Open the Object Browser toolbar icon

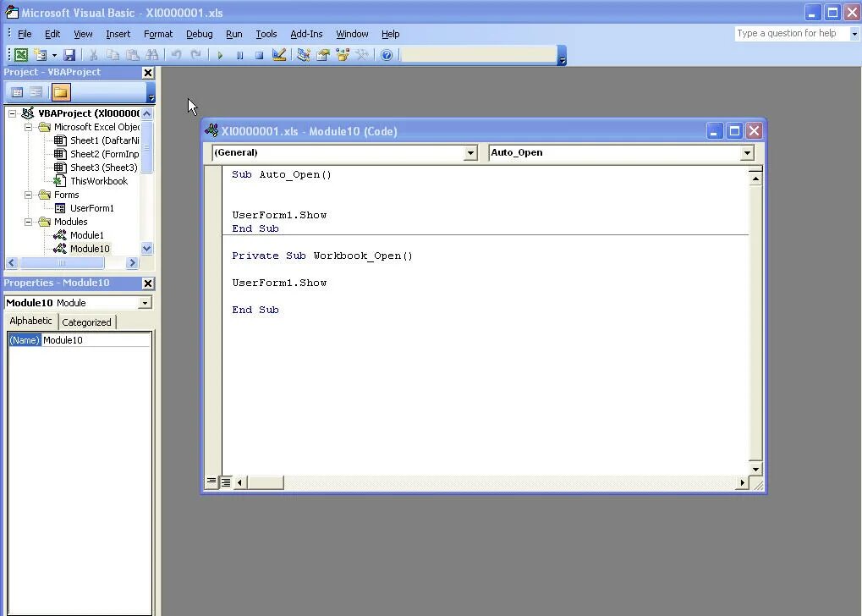(343, 54)
